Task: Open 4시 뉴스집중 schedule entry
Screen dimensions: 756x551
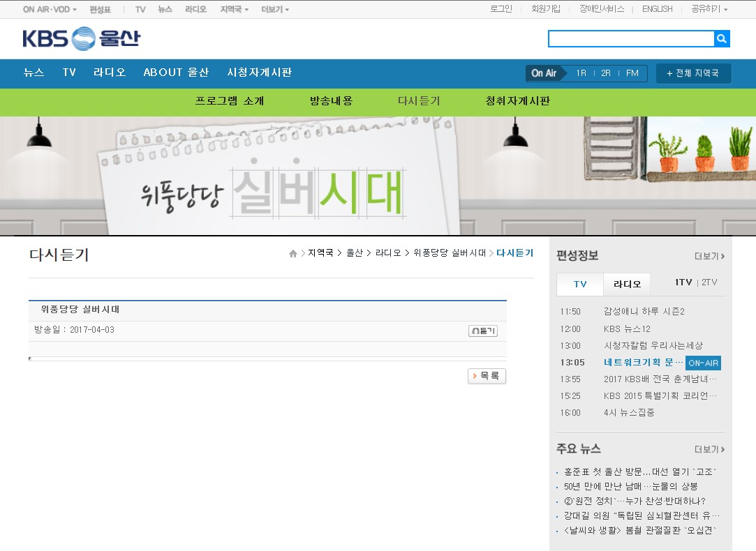Action: click(x=629, y=413)
